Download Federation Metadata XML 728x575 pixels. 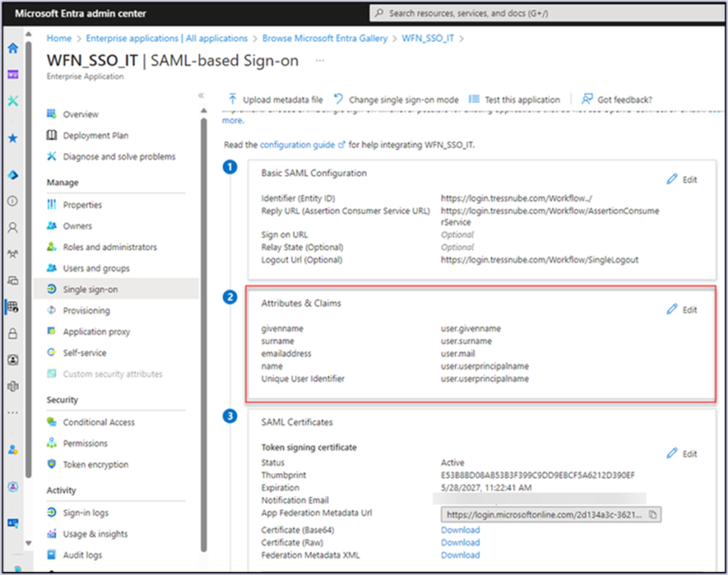(x=460, y=555)
